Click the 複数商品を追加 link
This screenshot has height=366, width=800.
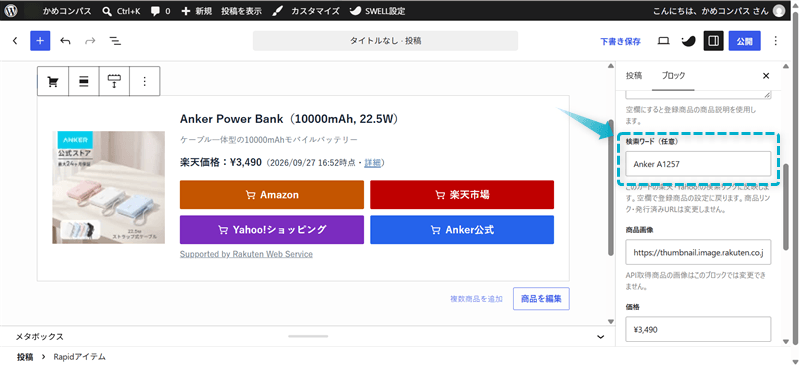(476, 299)
